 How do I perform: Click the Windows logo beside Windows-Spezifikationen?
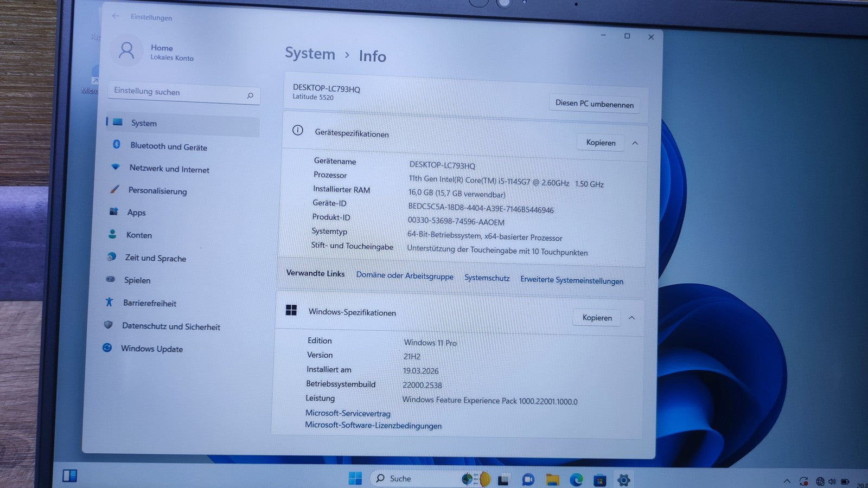point(291,310)
